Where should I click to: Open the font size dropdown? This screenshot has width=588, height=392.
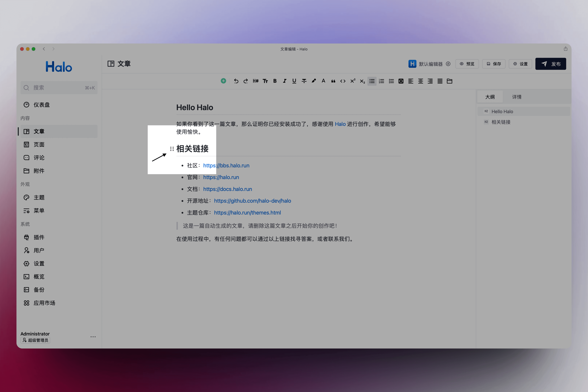click(x=265, y=81)
